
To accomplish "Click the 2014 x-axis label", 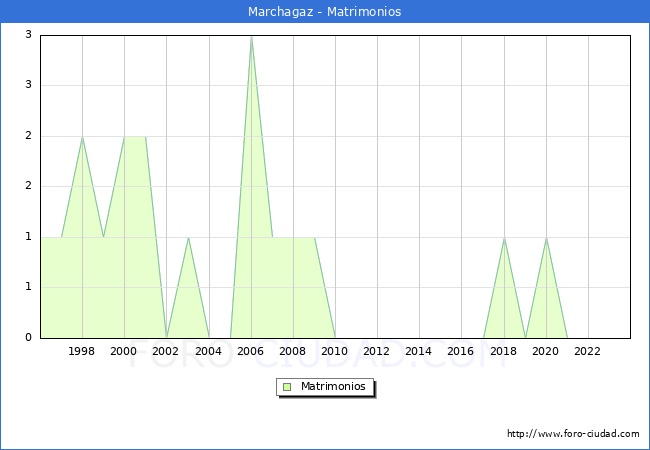I will click(419, 351).
